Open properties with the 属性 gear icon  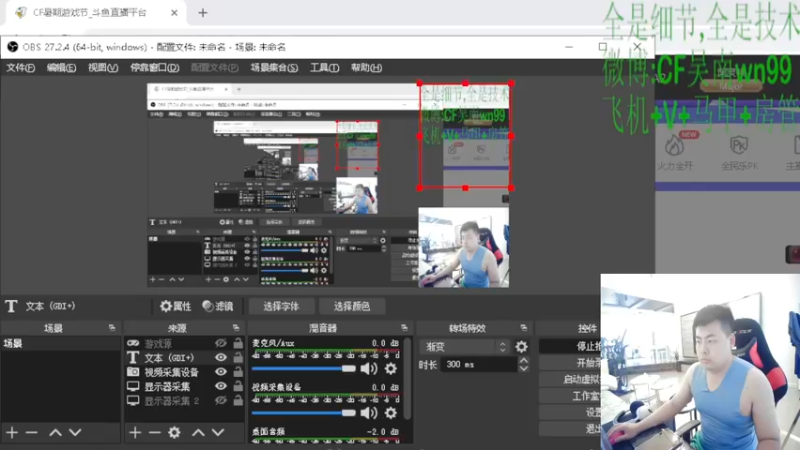tap(175, 306)
